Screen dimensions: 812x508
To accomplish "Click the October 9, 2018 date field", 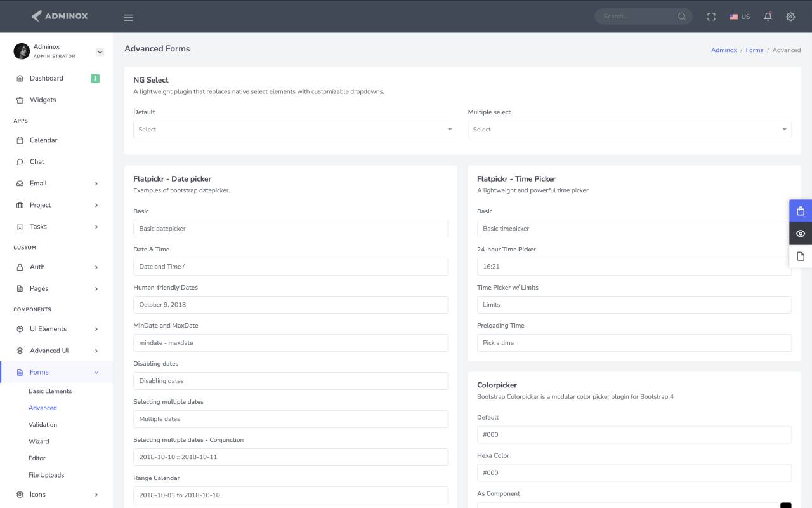I will [291, 305].
